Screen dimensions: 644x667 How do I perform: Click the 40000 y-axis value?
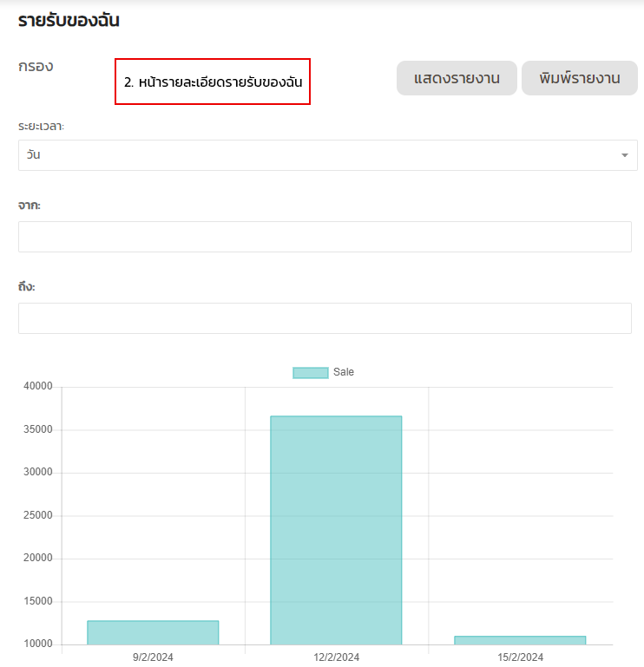tap(37, 386)
